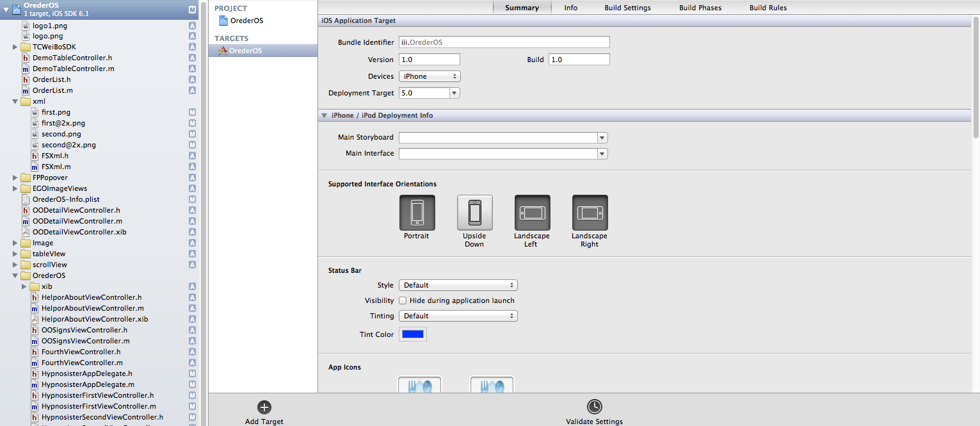Collapse the OrederOS group folder

15,275
